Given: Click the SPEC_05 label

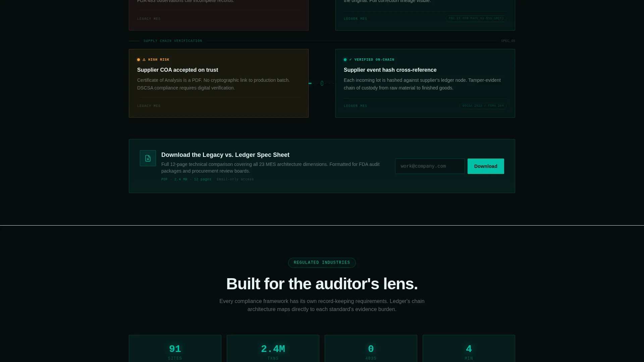Looking at the screenshot, I should pyautogui.click(x=508, y=41).
